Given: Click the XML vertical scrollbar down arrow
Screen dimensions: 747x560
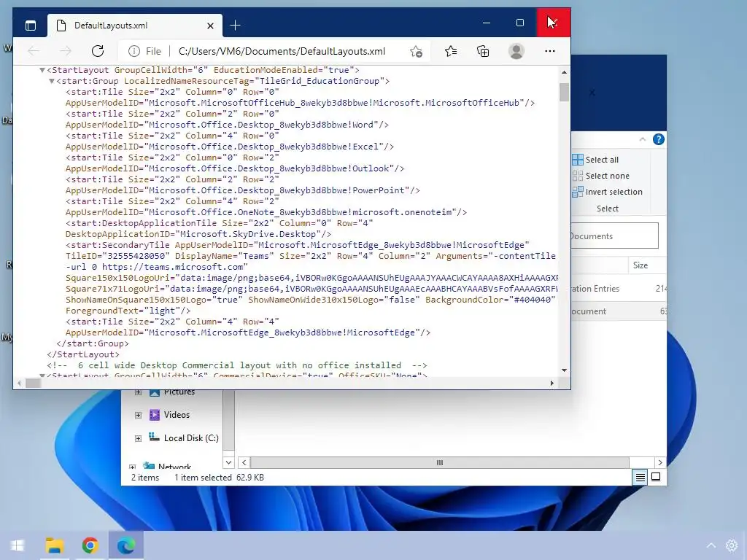Looking at the screenshot, I should click(x=564, y=370).
